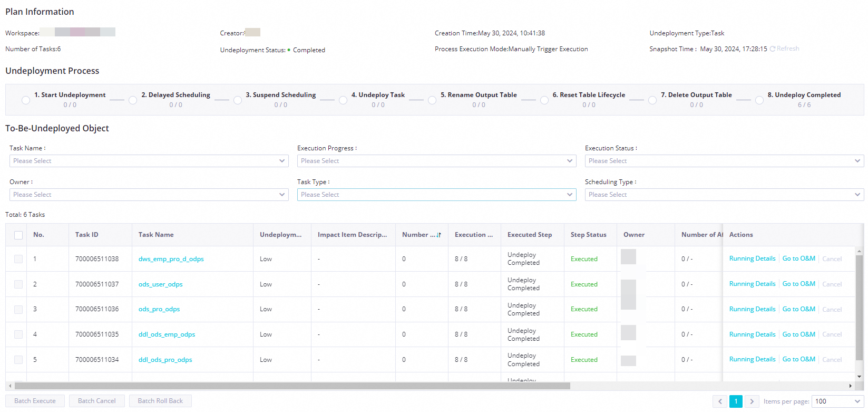The width and height of the screenshot is (868, 412).
Task: Go to next page arrow
Action: pos(752,401)
